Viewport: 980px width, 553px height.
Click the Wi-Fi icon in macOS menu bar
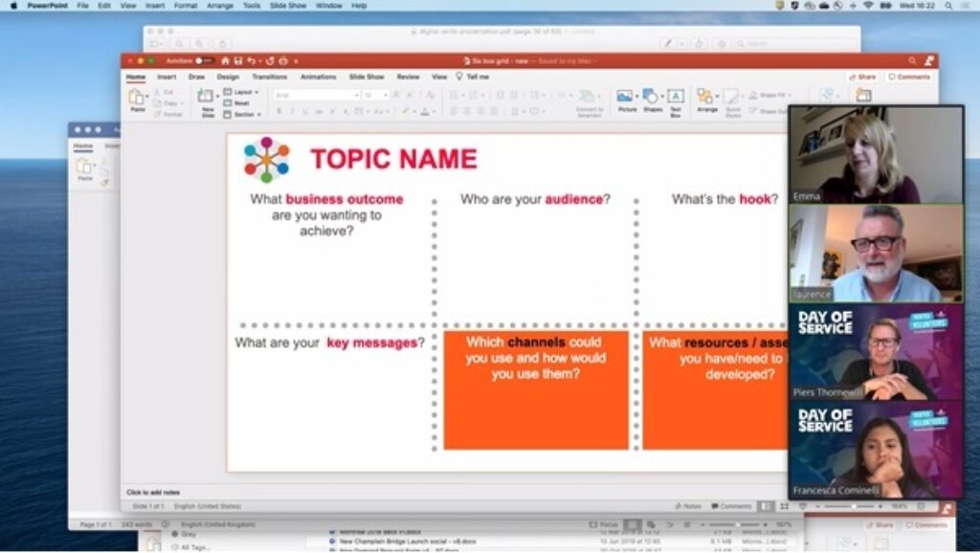click(x=868, y=6)
